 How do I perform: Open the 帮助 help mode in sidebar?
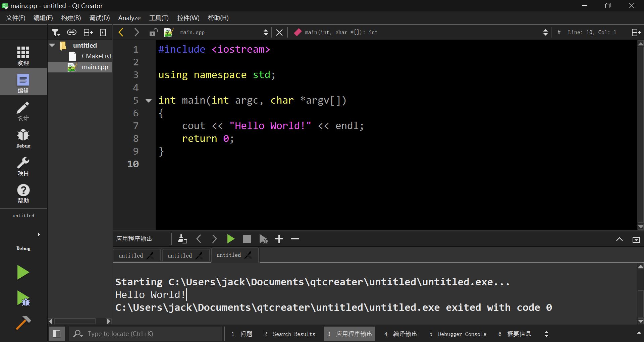(23, 194)
